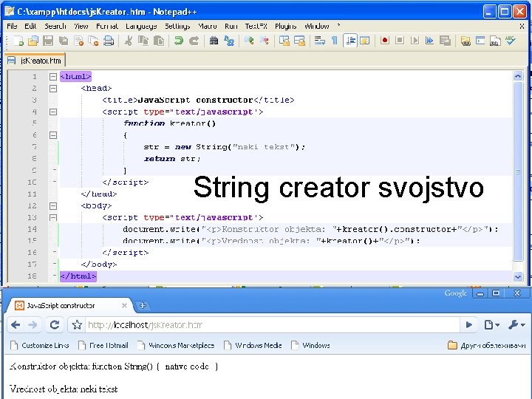Image resolution: width=532 pixels, height=399 pixels.
Task: Click the macro Playback icon
Action: [x=415, y=41]
